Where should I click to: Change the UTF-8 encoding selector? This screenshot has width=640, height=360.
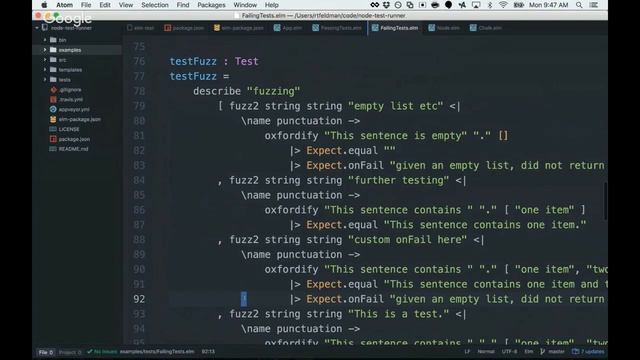click(x=509, y=351)
